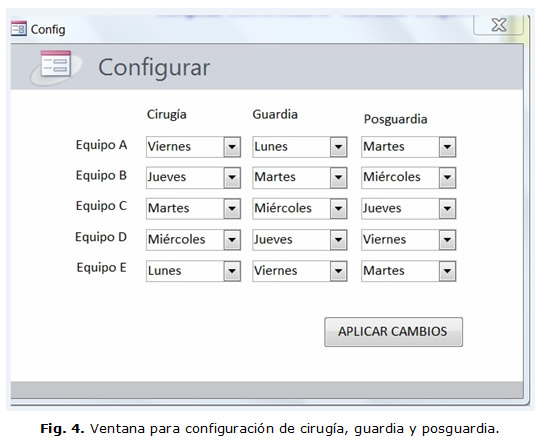The height and width of the screenshot is (446, 543).
Task: Open Equipo E Cirugía dropdown arrow
Action: pos(232,271)
